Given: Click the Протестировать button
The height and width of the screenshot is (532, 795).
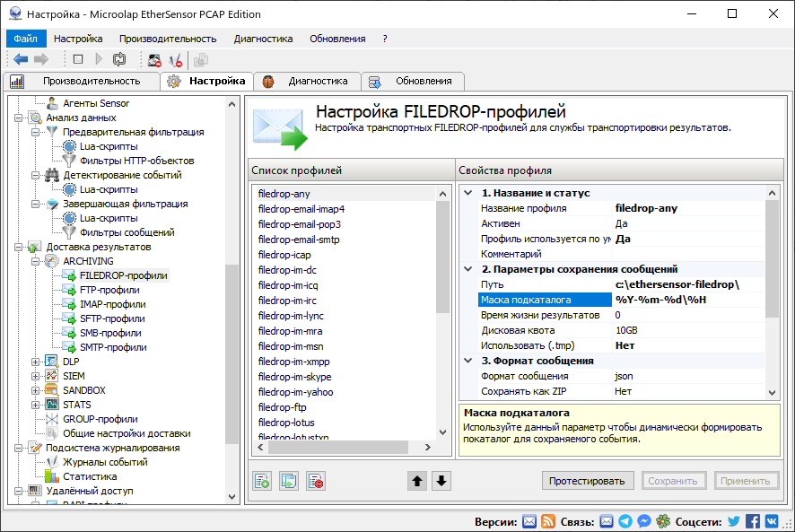Looking at the screenshot, I should click(588, 480).
